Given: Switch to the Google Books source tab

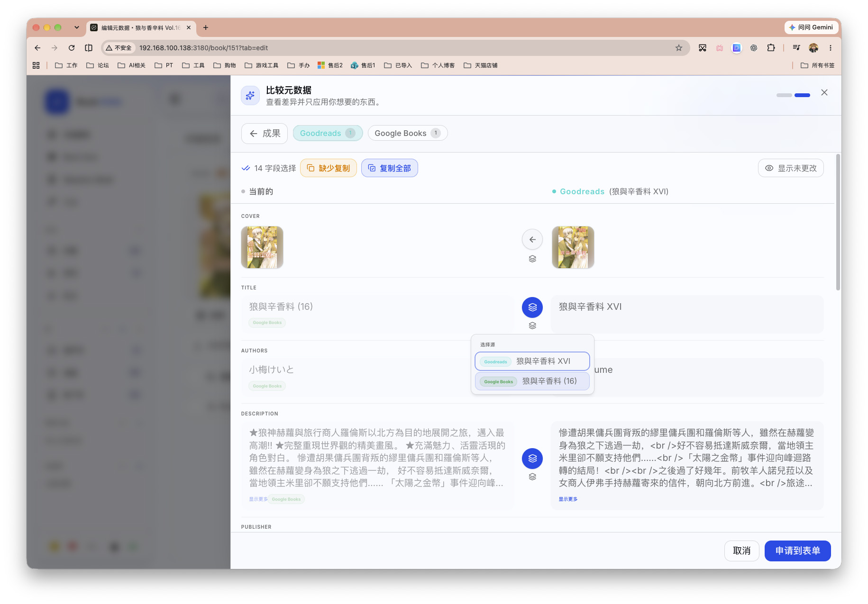Looking at the screenshot, I should tap(408, 133).
